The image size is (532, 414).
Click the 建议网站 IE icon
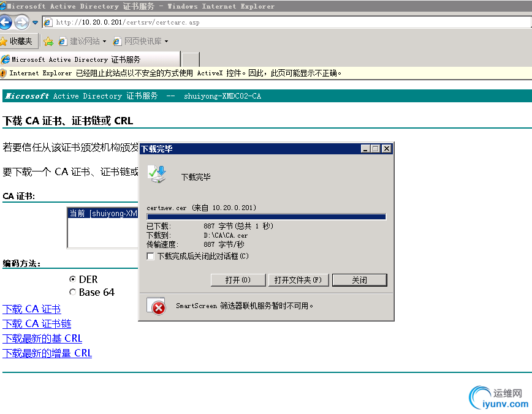[63, 42]
